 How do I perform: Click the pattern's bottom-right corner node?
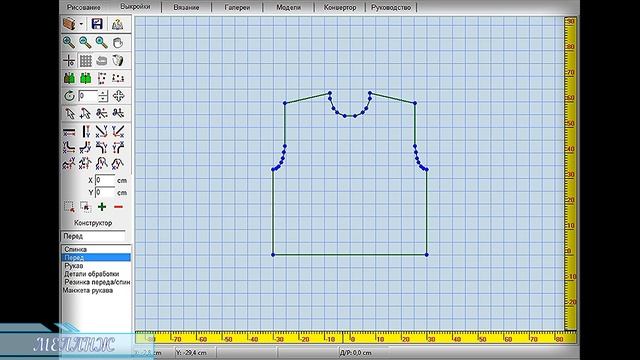[x=427, y=255]
